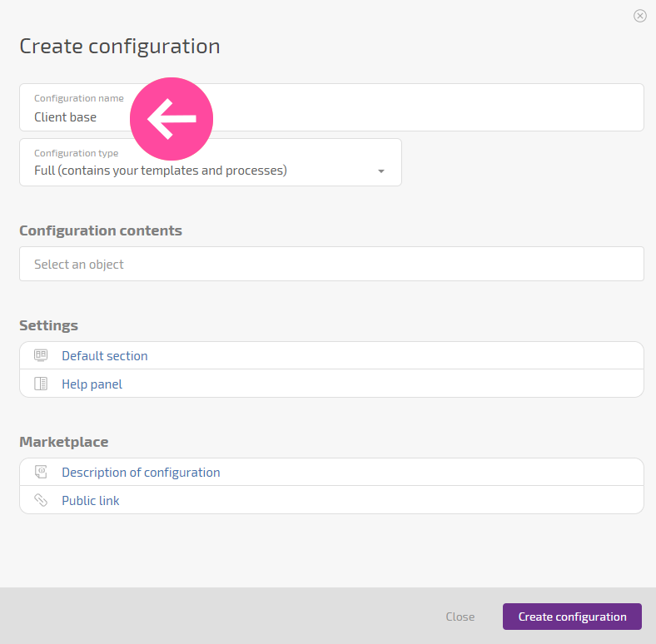Screen dimensions: 656x644
Task: Click the Configuration name label
Action: pyautogui.click(x=78, y=98)
